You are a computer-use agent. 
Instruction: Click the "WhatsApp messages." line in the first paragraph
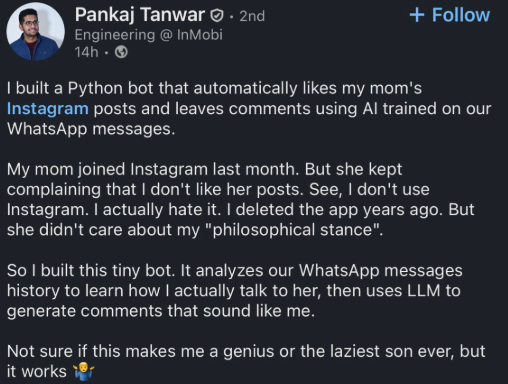(x=91, y=129)
